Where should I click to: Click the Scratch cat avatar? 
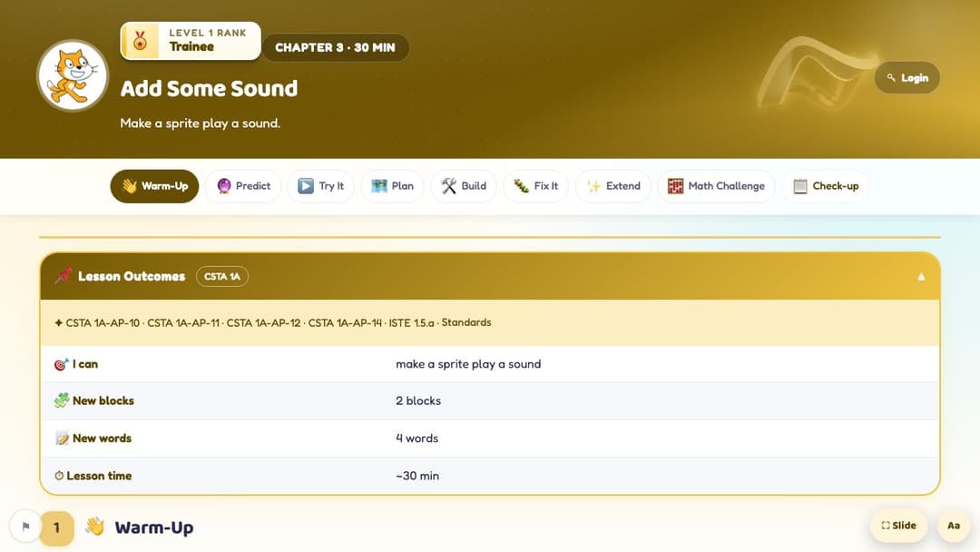(73, 76)
